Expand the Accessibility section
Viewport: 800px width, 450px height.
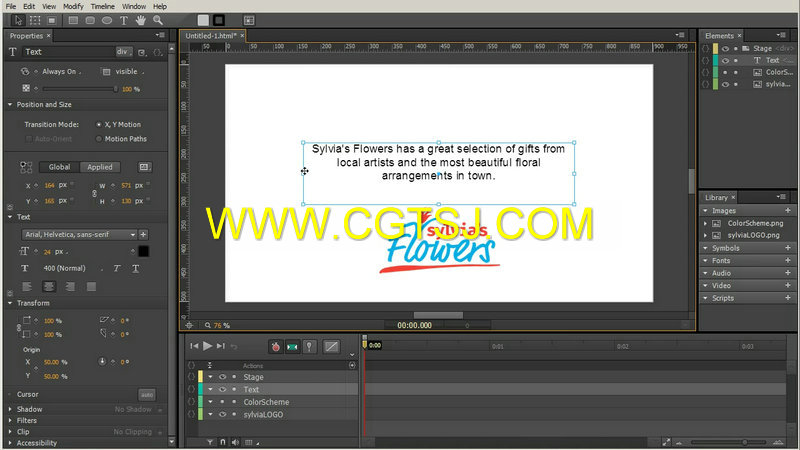pyautogui.click(x=10, y=443)
